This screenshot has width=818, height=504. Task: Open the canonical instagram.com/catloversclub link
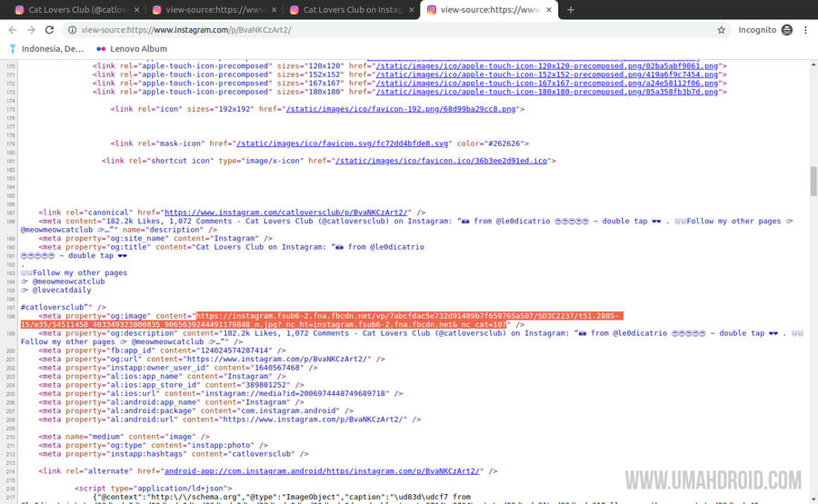(287, 212)
